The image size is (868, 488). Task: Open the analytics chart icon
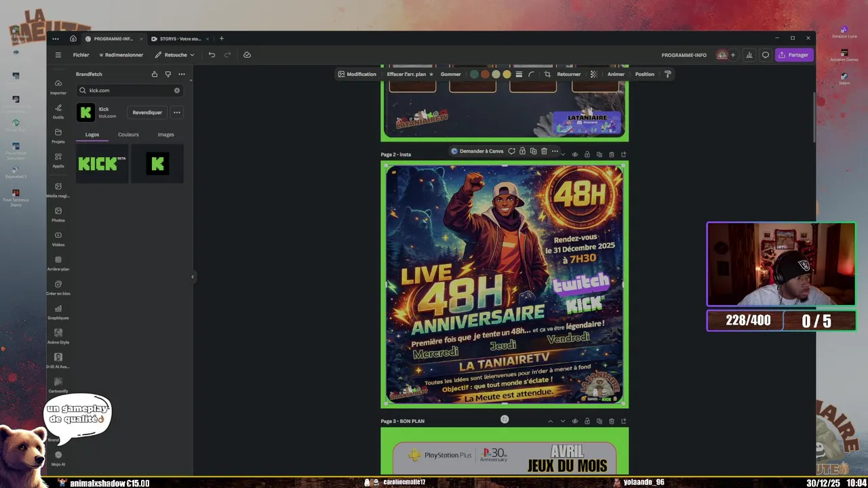pyautogui.click(x=749, y=55)
